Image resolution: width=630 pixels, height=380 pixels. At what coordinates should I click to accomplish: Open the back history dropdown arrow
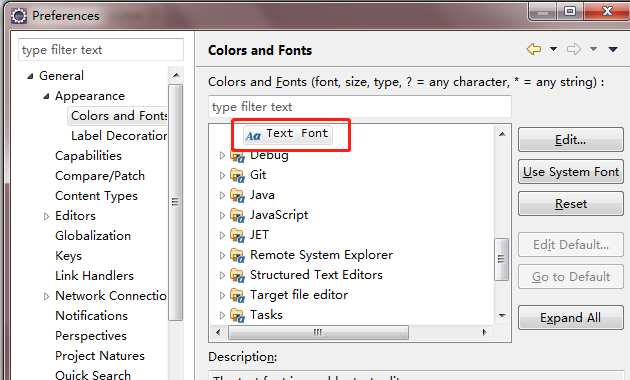tap(553, 49)
